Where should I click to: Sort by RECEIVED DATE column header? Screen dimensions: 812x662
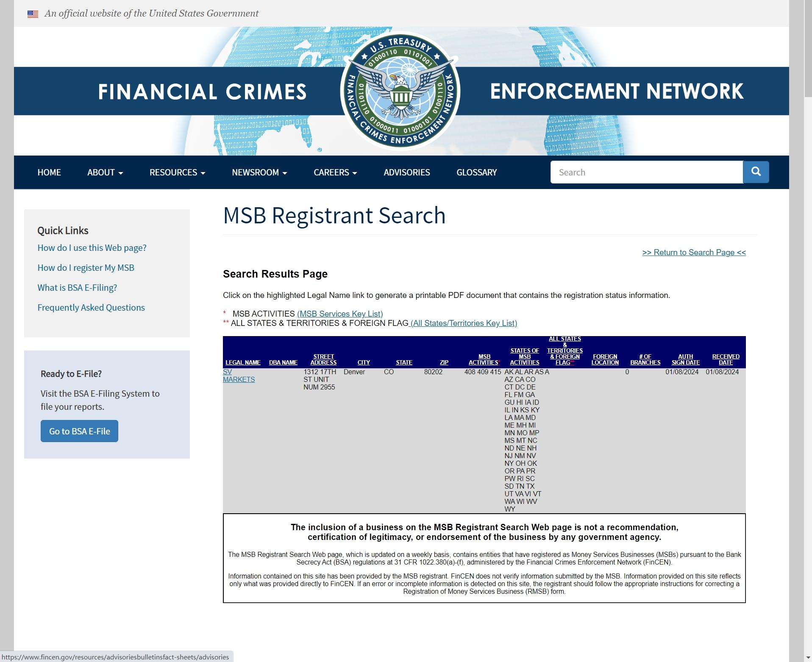726,359
